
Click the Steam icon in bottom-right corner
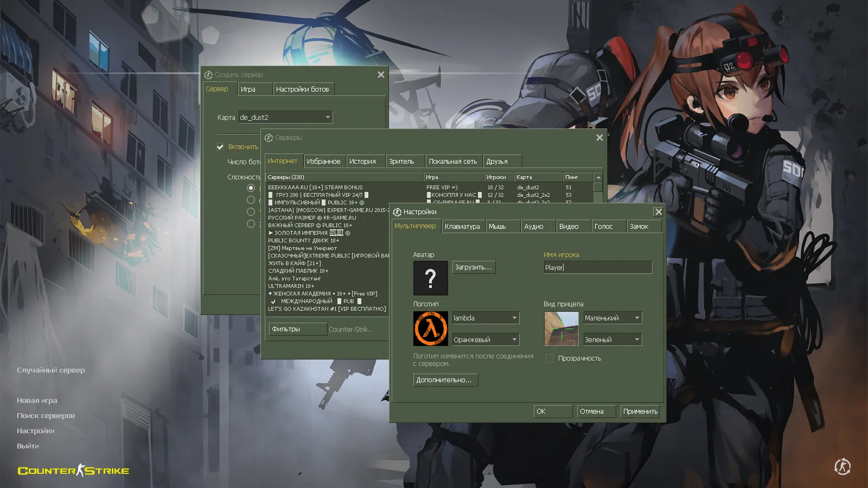pos(842,466)
